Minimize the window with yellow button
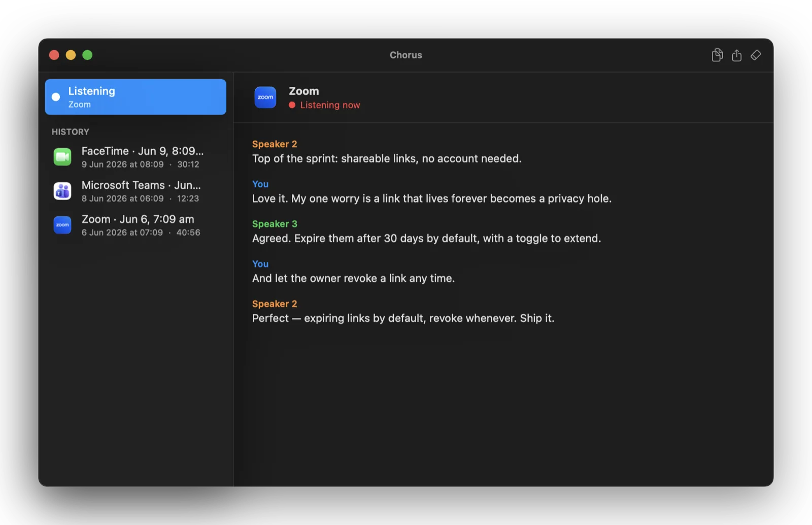Viewport: 812px width, 525px height. [71, 55]
